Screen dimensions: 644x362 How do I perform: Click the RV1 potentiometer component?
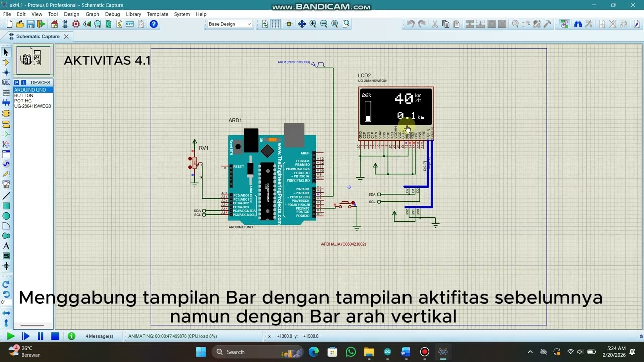click(x=194, y=163)
